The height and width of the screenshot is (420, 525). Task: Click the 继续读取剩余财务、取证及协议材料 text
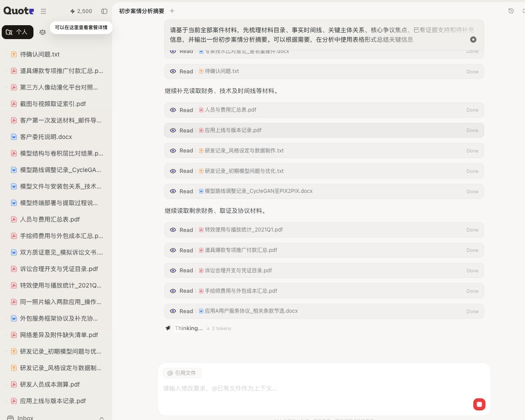coord(216,211)
